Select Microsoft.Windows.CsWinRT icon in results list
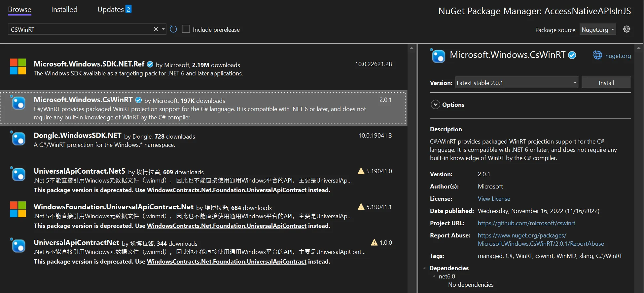Image resolution: width=644 pixels, height=293 pixels. tap(18, 102)
